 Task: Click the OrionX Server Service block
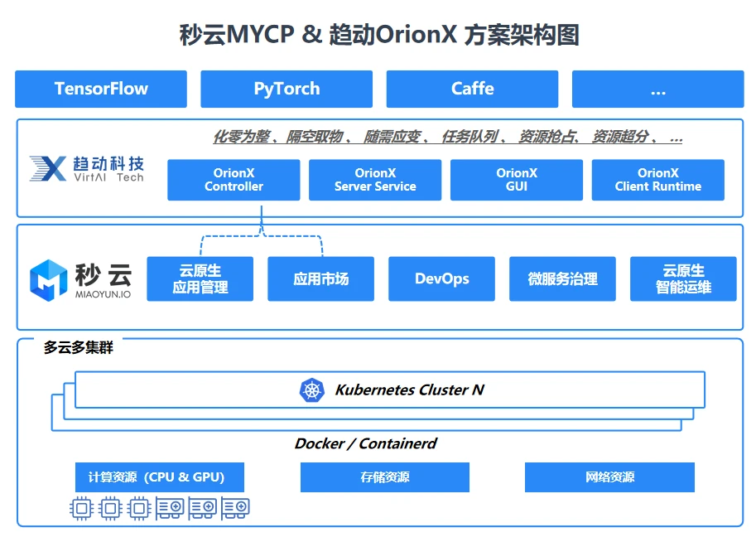(375, 180)
